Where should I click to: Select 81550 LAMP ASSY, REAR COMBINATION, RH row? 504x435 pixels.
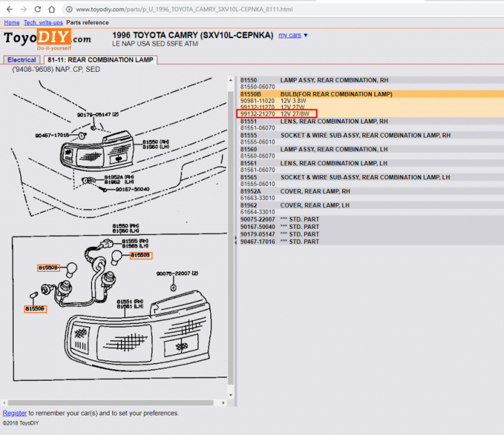pyautogui.click(x=372, y=80)
